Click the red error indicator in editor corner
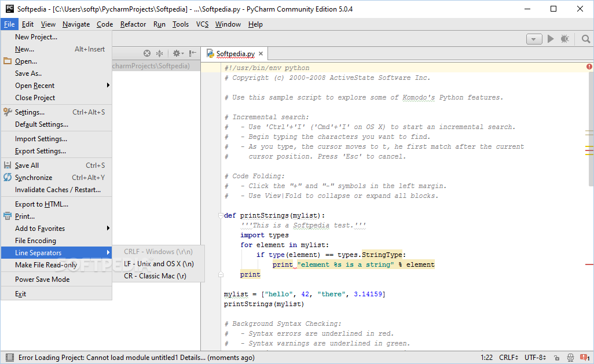 [x=589, y=67]
